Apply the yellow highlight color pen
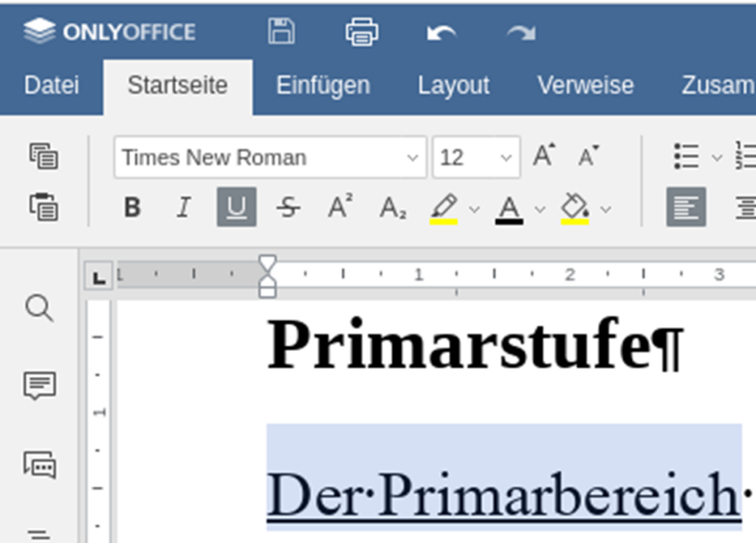This screenshot has width=756, height=543. tap(444, 209)
